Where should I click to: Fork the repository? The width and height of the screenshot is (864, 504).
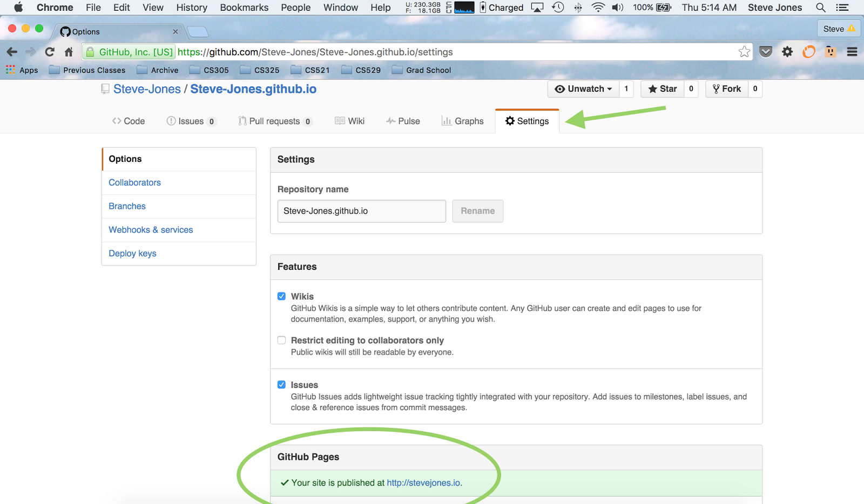727,89
